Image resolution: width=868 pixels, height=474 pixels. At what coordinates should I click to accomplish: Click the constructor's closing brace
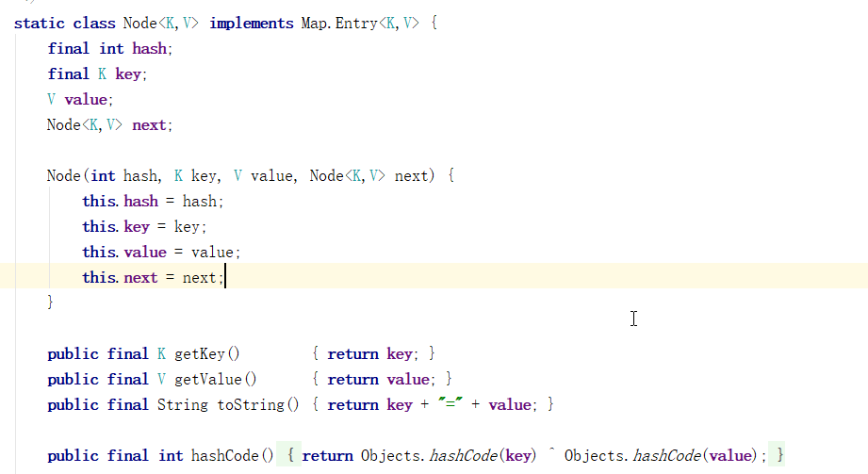(x=50, y=302)
